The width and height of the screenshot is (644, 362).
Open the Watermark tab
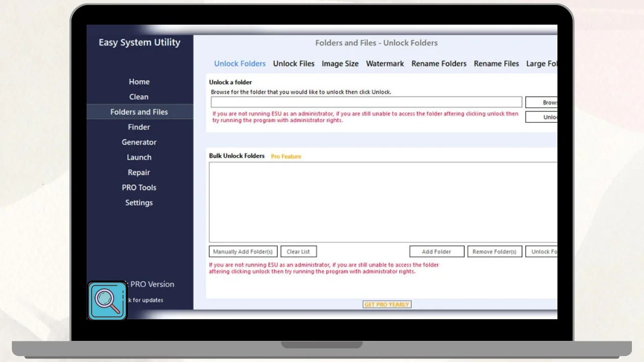point(385,64)
